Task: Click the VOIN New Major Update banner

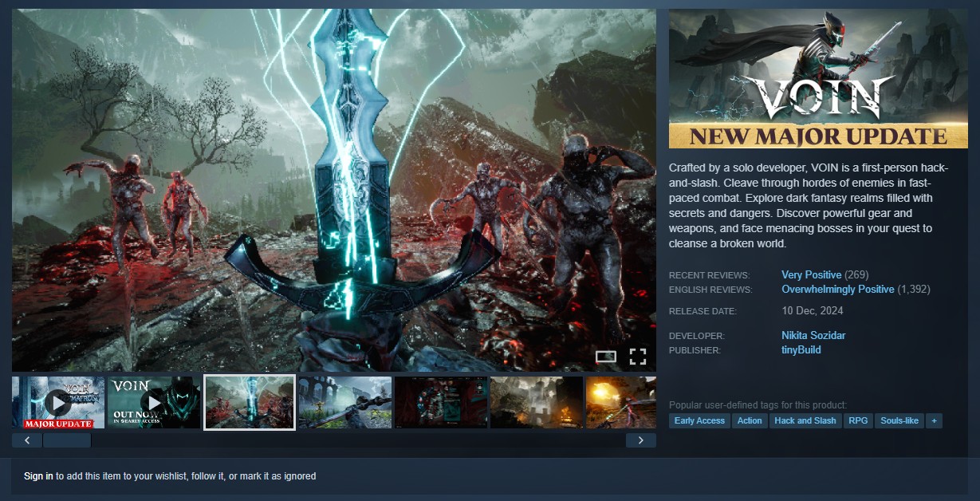Action: tap(818, 79)
